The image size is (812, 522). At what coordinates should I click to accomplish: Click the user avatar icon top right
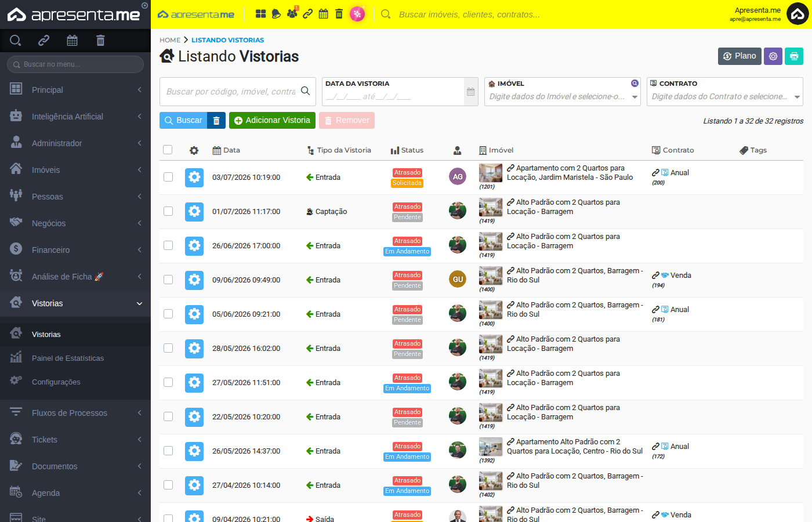click(x=797, y=14)
